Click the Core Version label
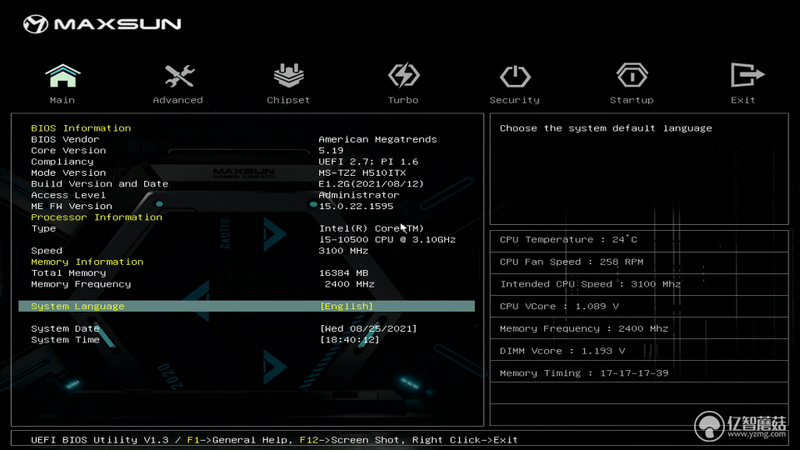Screen dimensions: 800x450 click(68, 151)
